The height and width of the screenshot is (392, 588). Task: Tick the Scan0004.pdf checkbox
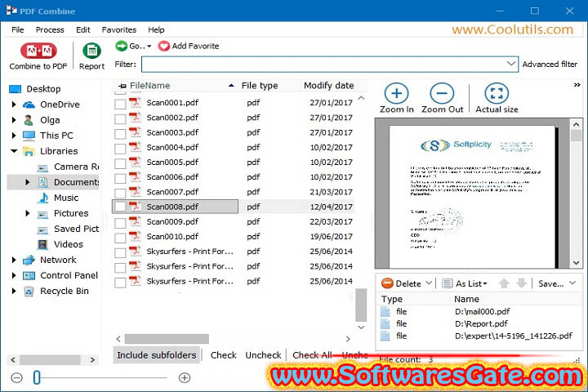tap(120, 149)
